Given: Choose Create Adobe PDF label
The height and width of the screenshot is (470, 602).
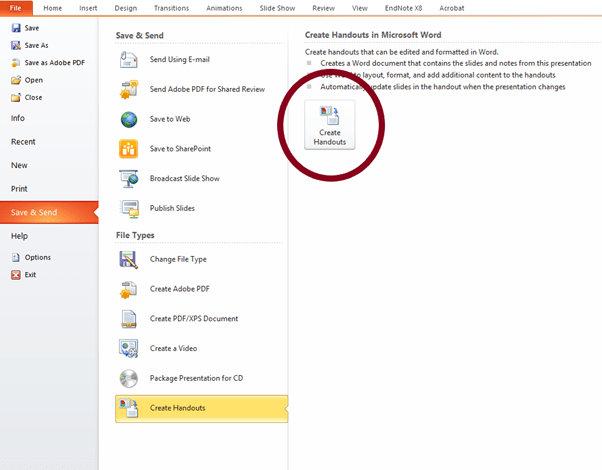Looking at the screenshot, I should [180, 289].
